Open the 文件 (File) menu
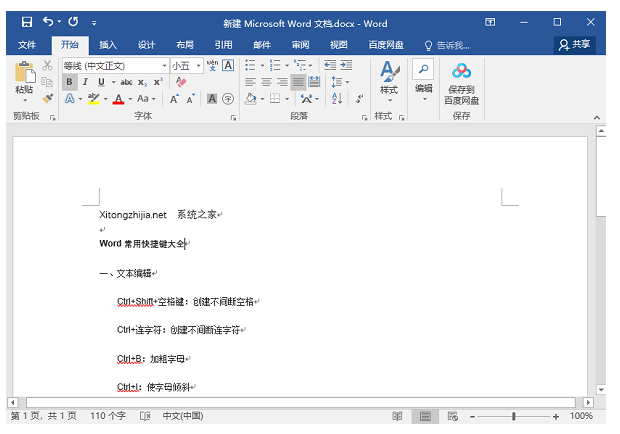Viewport: 620px width, 434px height. 27,44
